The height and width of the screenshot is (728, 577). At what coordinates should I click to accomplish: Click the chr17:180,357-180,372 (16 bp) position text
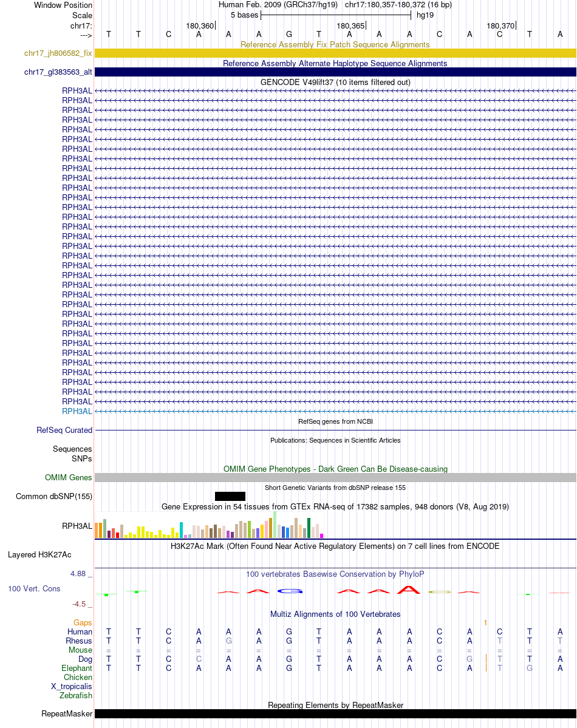(398, 5)
